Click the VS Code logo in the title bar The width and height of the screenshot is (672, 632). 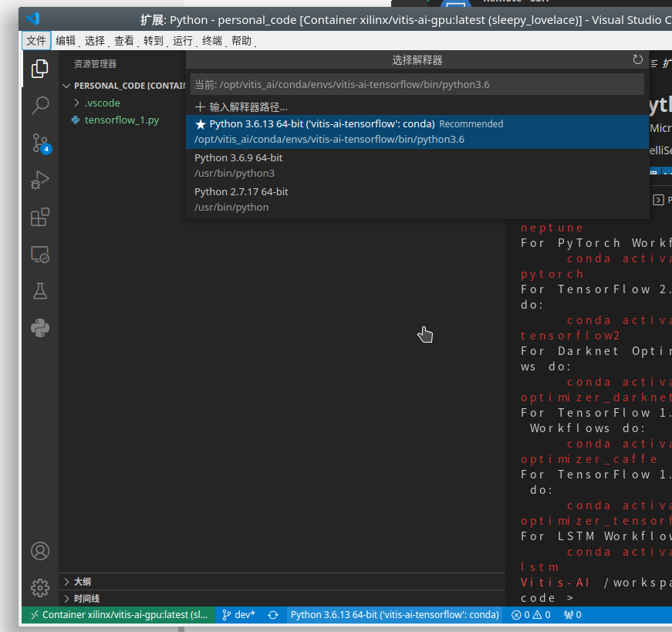[32, 19]
